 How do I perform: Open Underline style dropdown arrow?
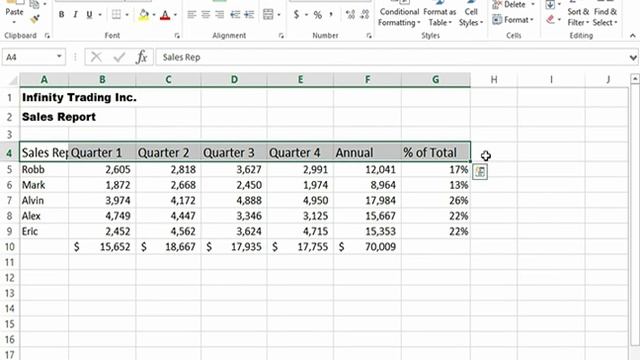pos(100,15)
